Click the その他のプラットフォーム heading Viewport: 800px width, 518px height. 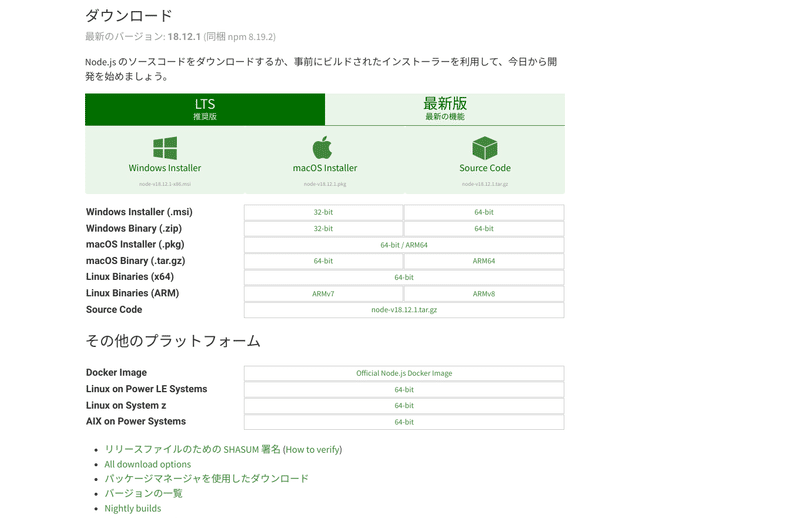click(173, 341)
